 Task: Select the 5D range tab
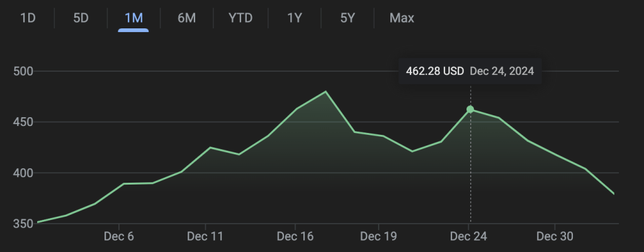coord(81,18)
